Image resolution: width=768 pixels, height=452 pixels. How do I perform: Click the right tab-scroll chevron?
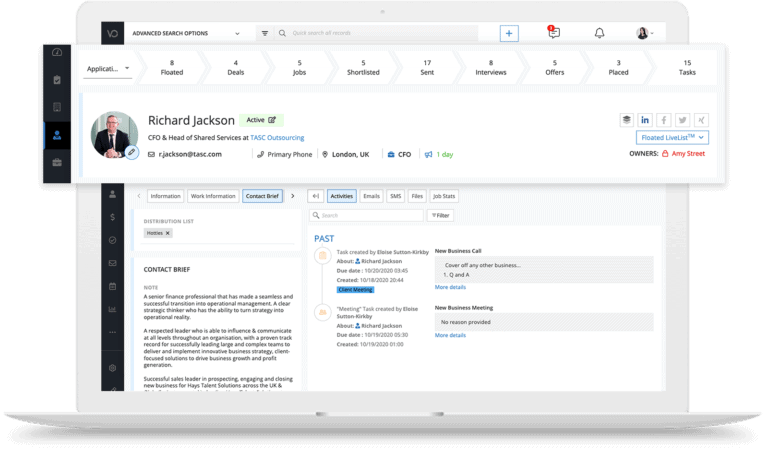pyautogui.click(x=293, y=196)
